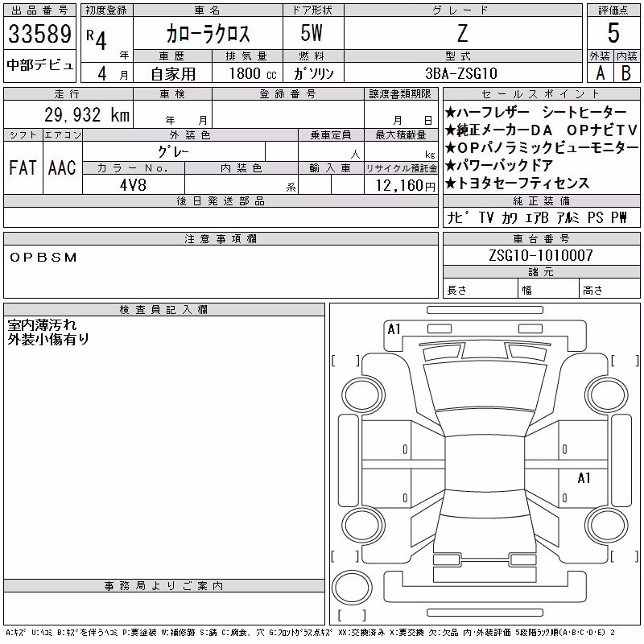Click sales point トヨタセーフティセンス
Screen dimensions: 644x644
pyautogui.click(x=518, y=183)
